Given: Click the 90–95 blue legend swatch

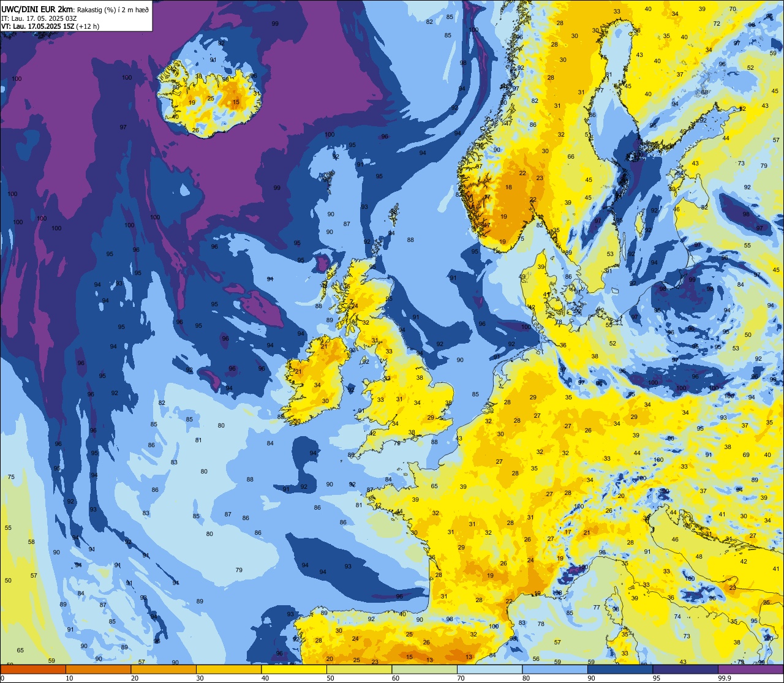Looking at the screenshot, I should [620, 669].
